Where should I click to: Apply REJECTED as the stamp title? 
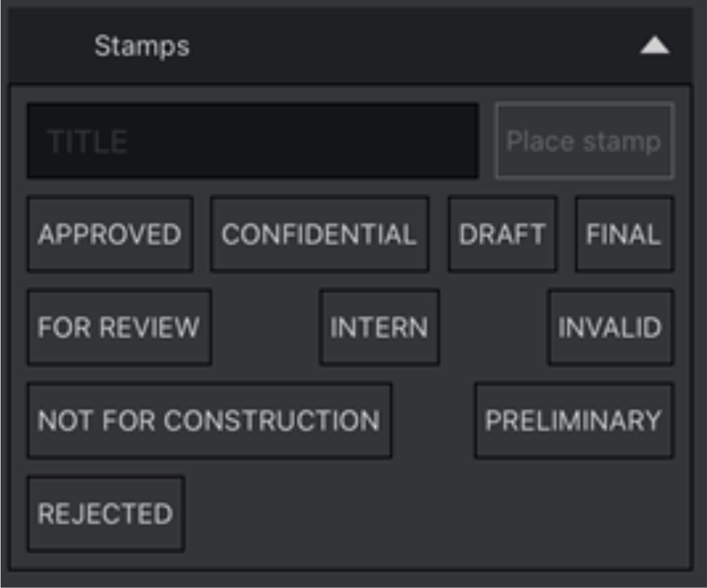[x=106, y=514]
